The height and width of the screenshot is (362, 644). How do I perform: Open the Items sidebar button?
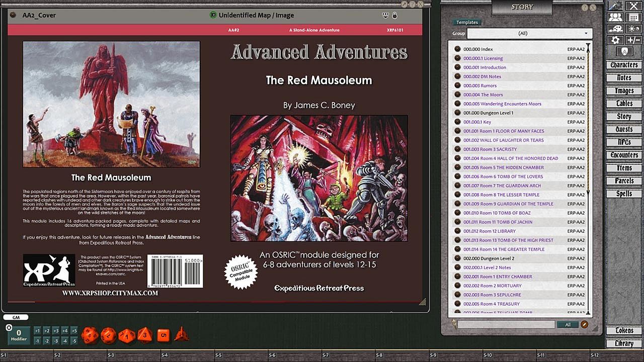tap(624, 168)
